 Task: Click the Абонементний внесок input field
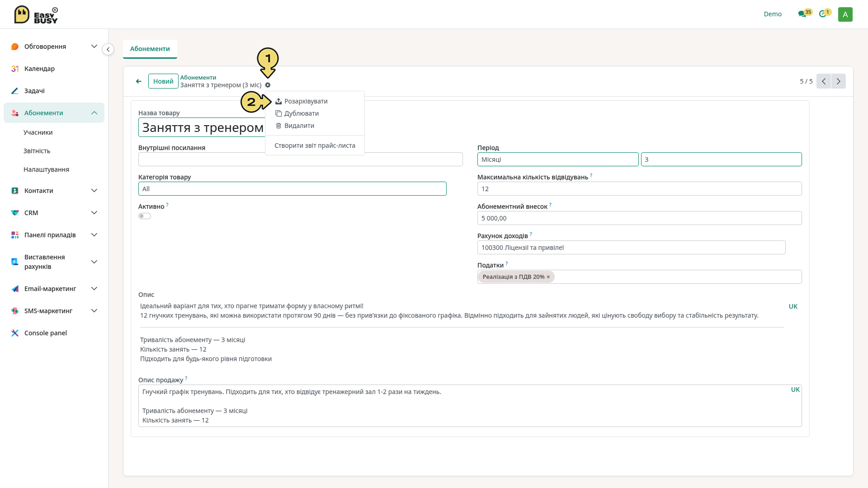point(639,218)
